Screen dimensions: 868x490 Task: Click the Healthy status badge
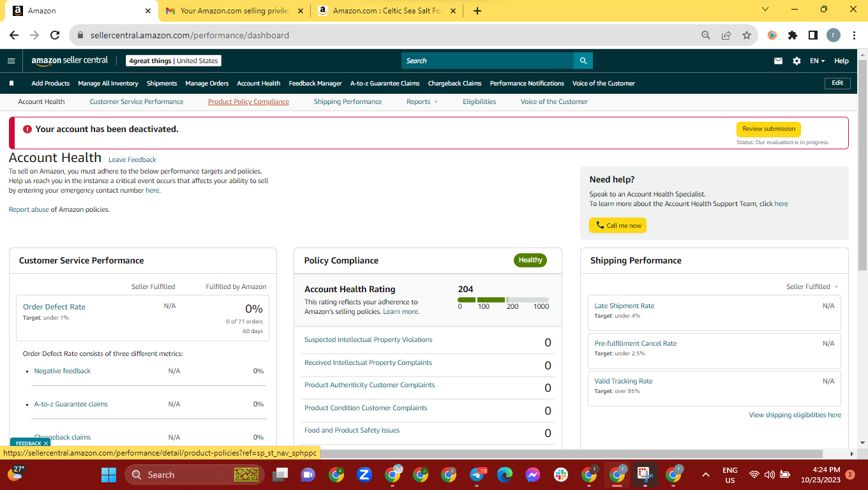[530, 260]
